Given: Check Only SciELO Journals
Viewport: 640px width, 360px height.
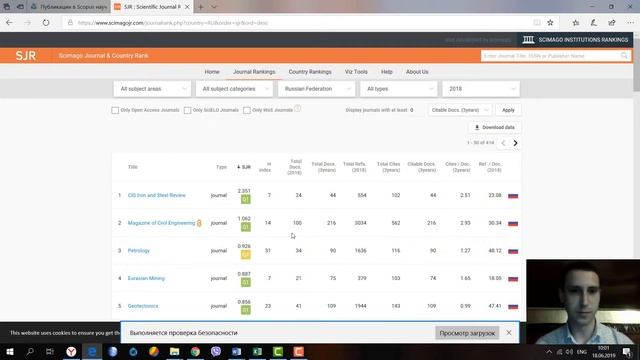Looking at the screenshot, I should point(187,110).
